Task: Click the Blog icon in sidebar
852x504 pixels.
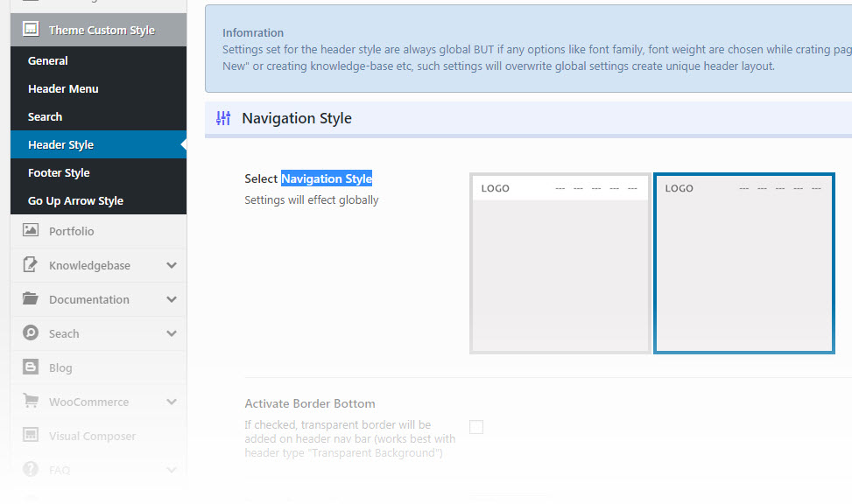Action: click(x=31, y=367)
